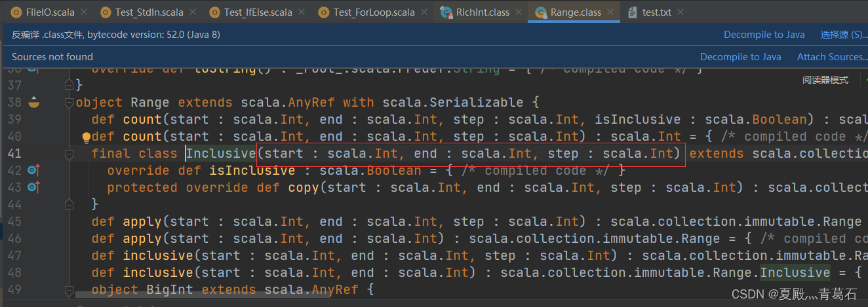
Task: Click the Test_StdIn.scala tab's Scala icon
Action: (106, 12)
